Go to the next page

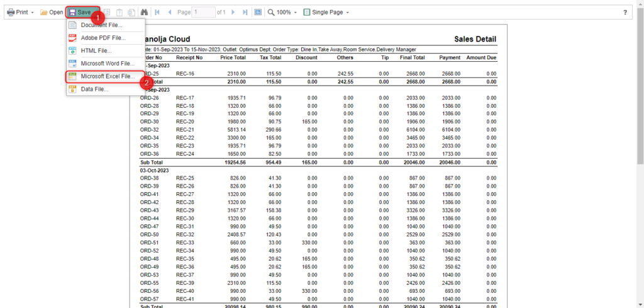(x=233, y=13)
